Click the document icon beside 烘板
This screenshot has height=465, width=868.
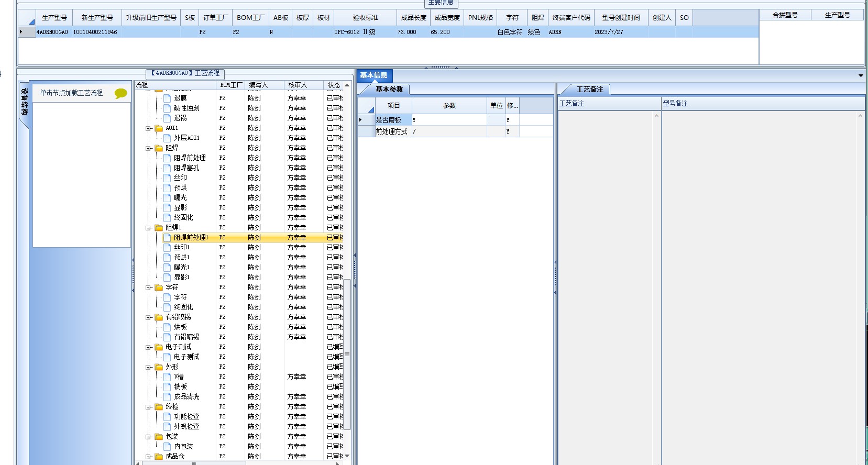tap(168, 327)
